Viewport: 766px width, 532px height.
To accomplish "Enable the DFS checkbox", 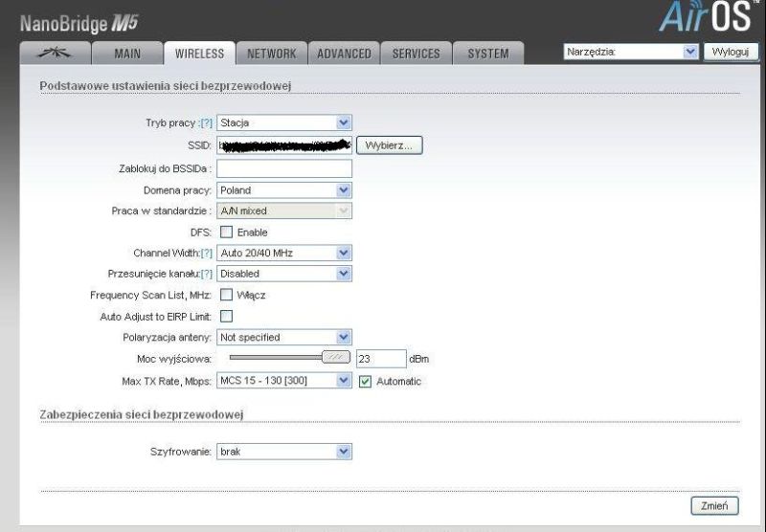I will coord(226,232).
